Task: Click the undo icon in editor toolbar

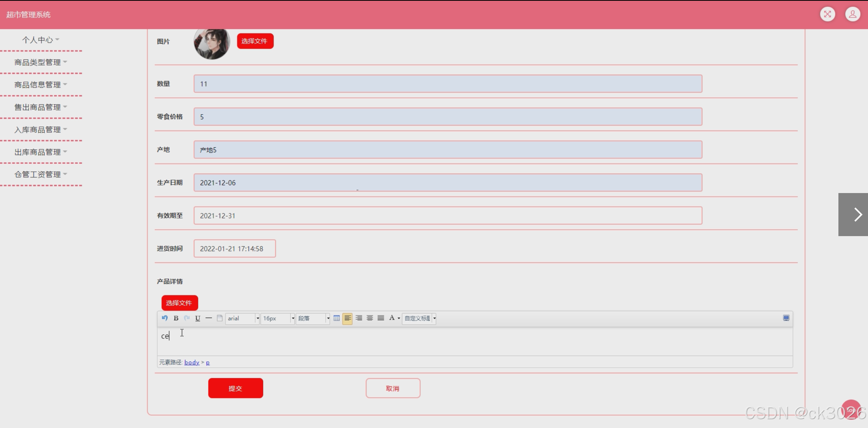Action: pyautogui.click(x=165, y=318)
